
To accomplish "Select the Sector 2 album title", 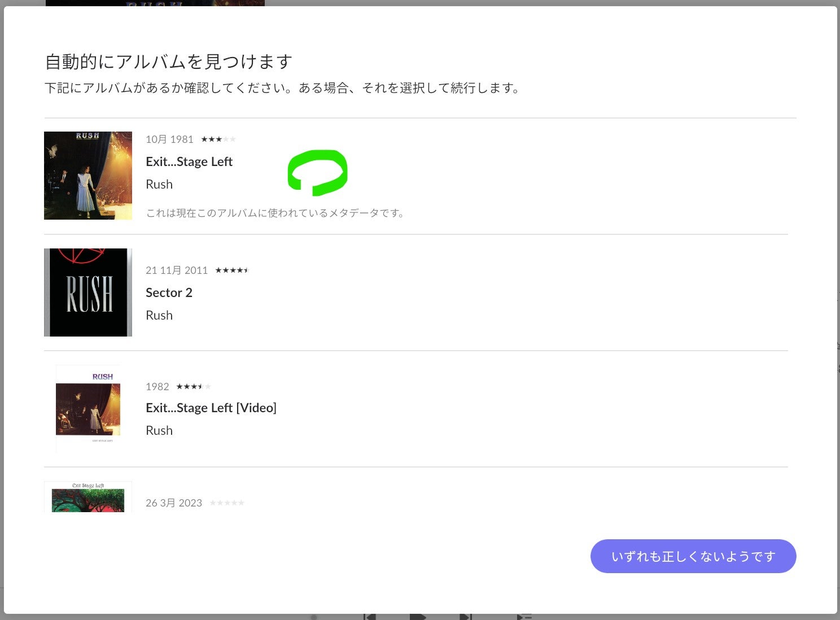I will (x=169, y=292).
